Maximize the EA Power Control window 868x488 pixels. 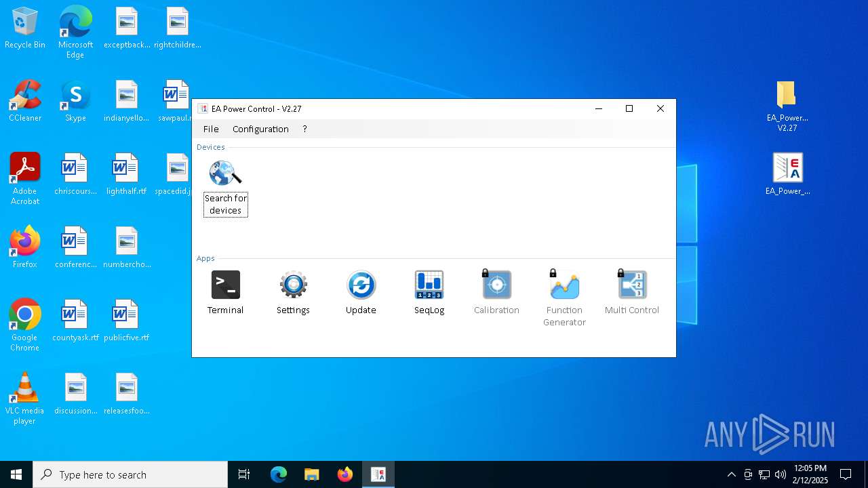point(629,108)
